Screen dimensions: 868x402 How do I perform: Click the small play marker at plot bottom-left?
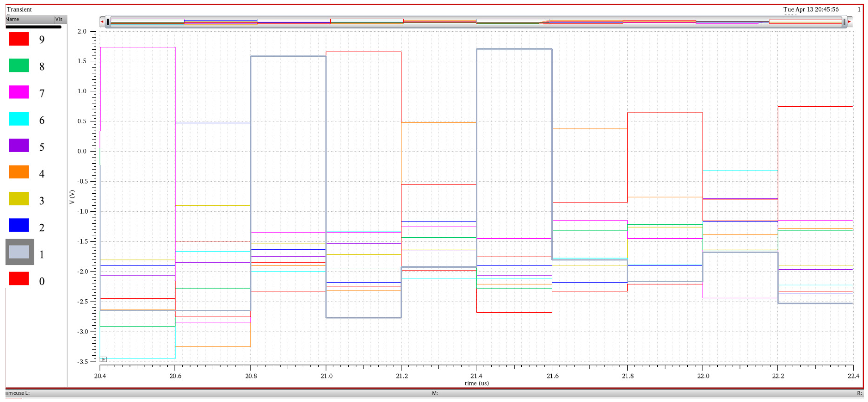103,359
